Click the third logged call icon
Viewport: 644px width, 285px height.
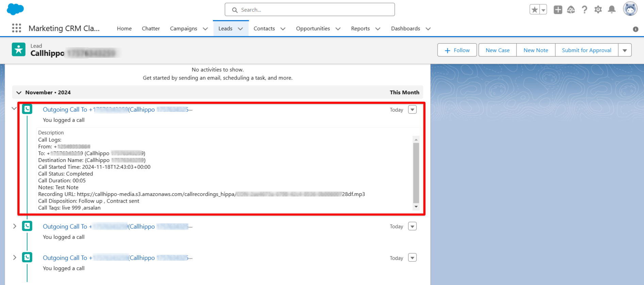(27, 257)
